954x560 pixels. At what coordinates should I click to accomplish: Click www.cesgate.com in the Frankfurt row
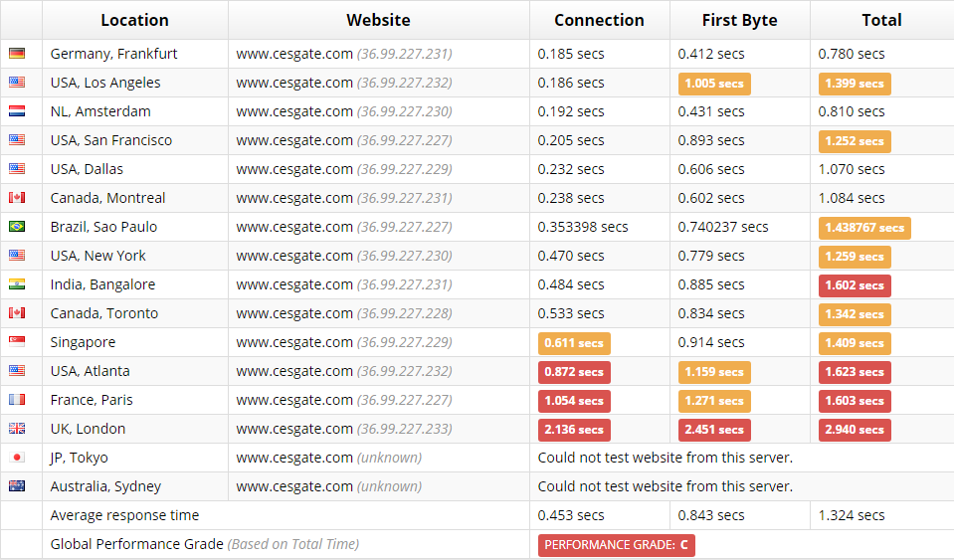pos(294,54)
